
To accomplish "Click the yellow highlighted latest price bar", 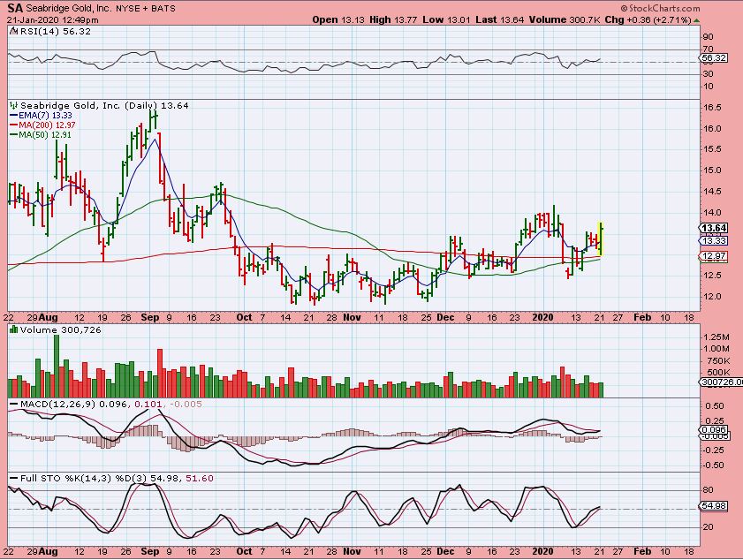I will pos(601,239).
